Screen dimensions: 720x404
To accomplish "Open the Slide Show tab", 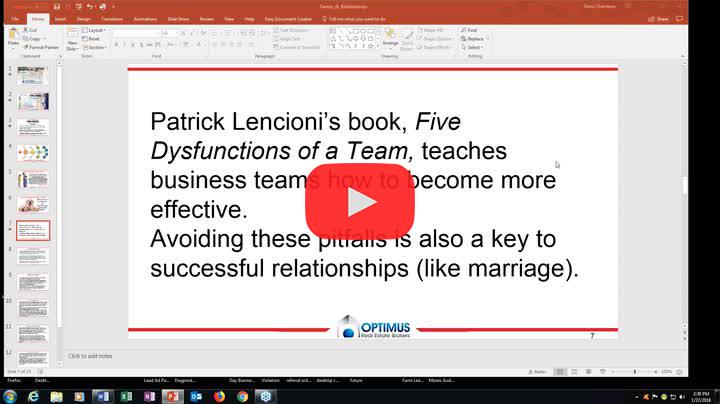I will [178, 18].
